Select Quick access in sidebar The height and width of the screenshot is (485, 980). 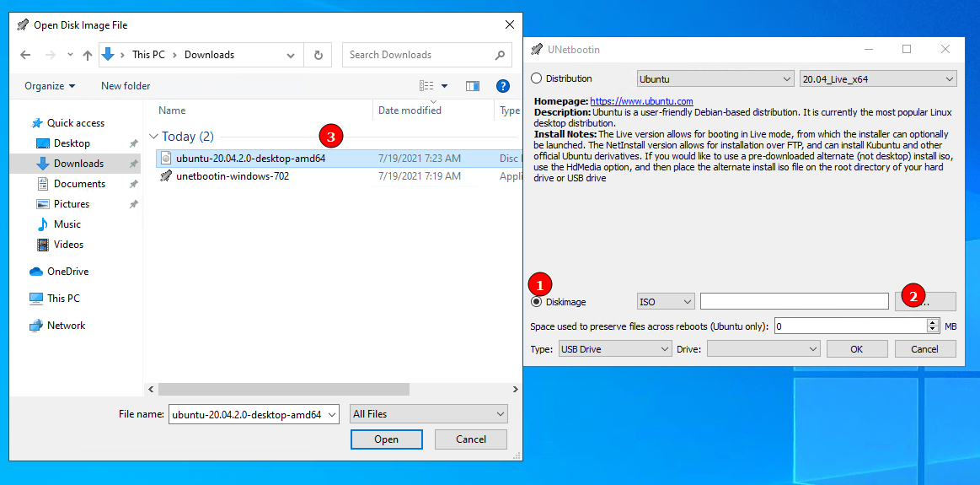(x=76, y=123)
